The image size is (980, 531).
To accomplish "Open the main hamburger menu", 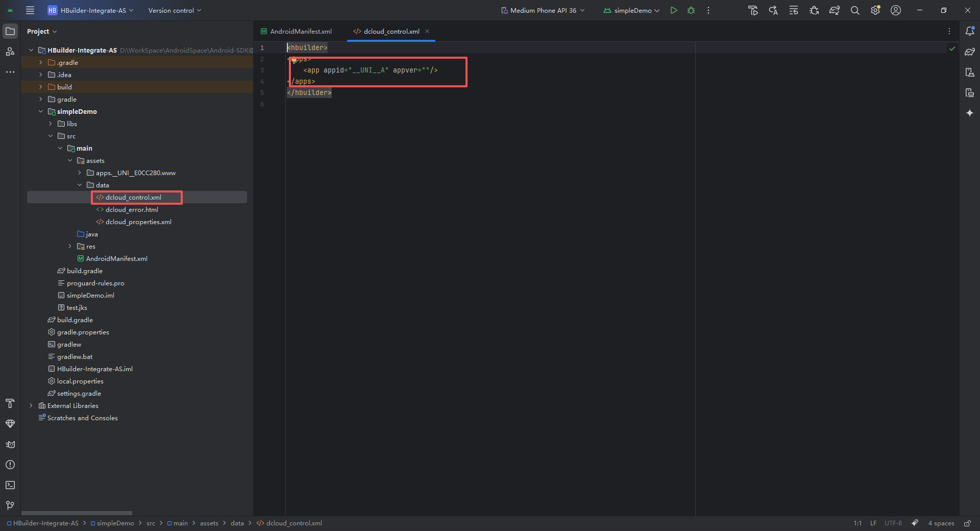I will [30, 10].
